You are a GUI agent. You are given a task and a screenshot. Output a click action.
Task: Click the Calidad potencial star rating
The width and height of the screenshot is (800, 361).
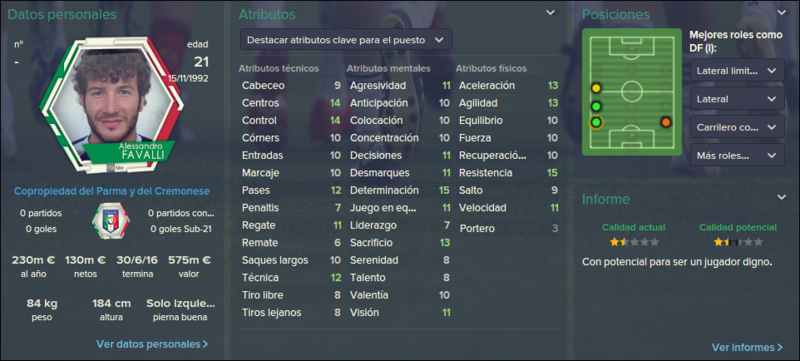(x=738, y=242)
